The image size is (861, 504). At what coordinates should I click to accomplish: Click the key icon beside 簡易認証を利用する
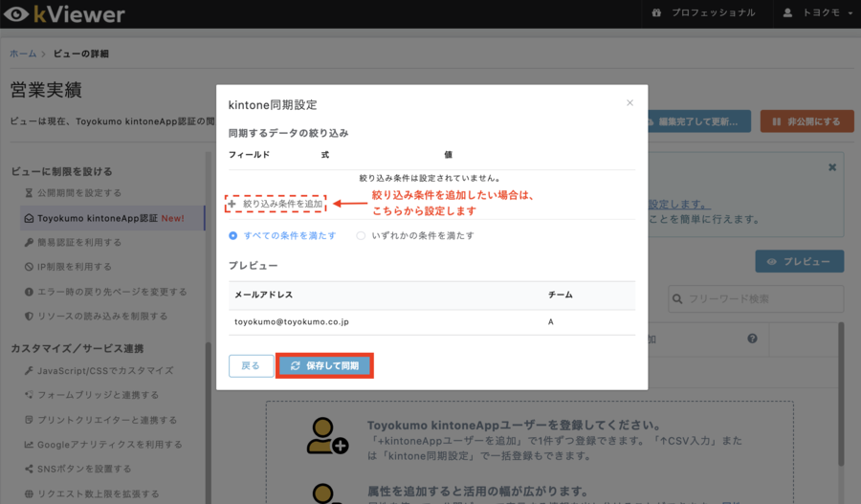point(29,242)
